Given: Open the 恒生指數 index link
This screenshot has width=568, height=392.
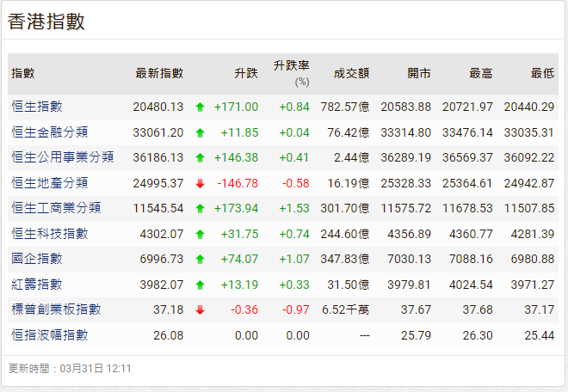Looking at the screenshot, I should click(x=37, y=107).
